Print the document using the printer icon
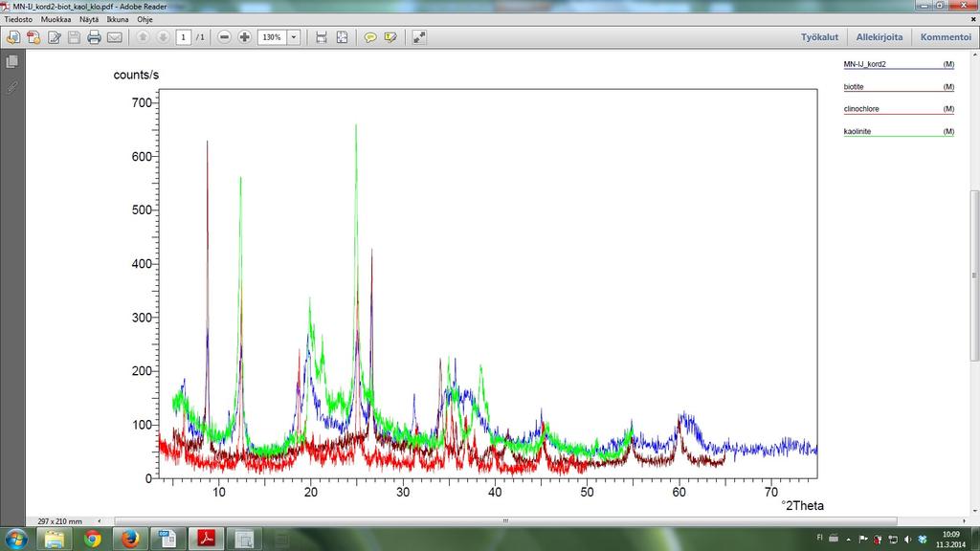Image resolution: width=980 pixels, height=551 pixels. 95,37
